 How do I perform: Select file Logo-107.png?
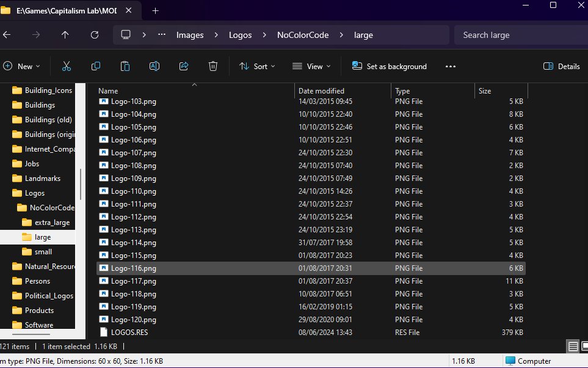pos(311,153)
